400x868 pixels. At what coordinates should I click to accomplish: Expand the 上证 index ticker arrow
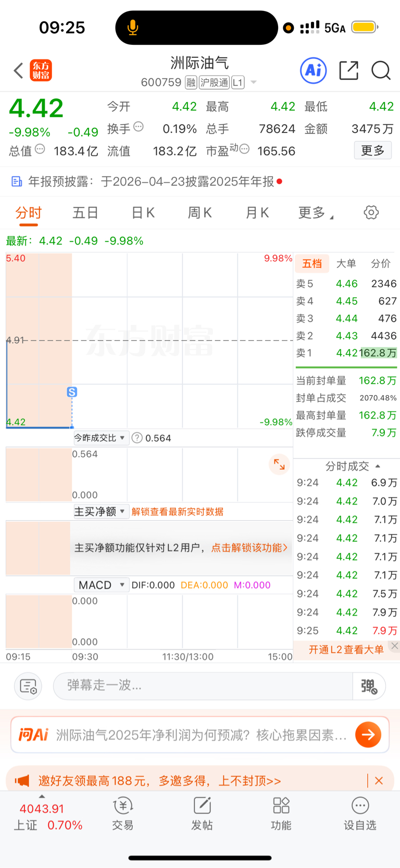tap(42, 796)
